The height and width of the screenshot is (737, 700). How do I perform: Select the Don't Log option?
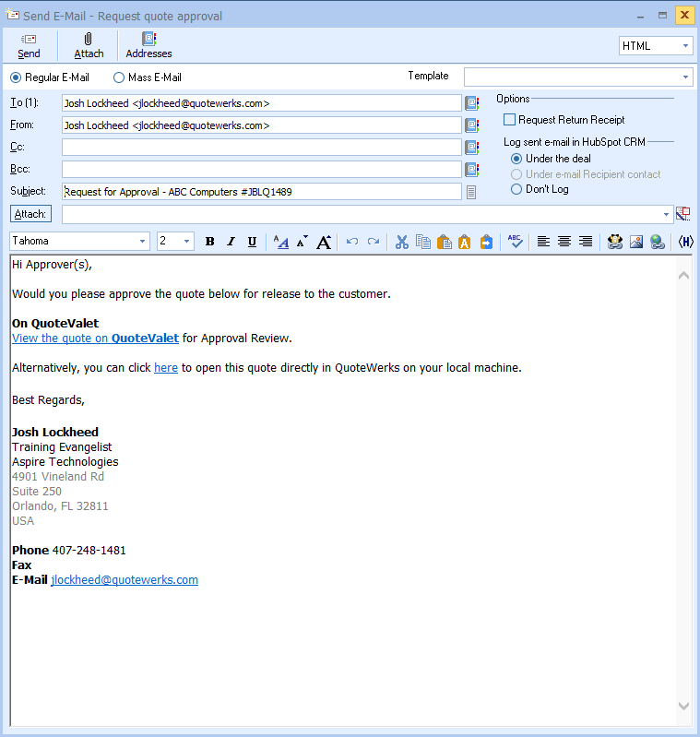(x=516, y=189)
